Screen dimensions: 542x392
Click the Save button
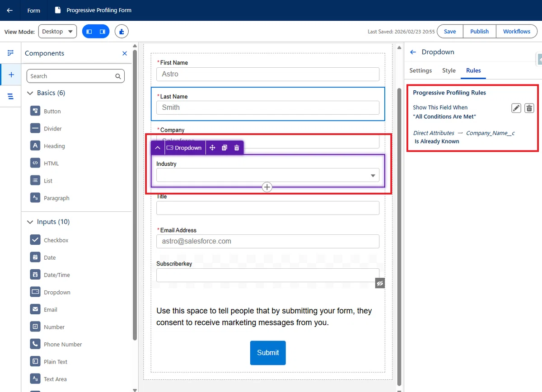[450, 32]
